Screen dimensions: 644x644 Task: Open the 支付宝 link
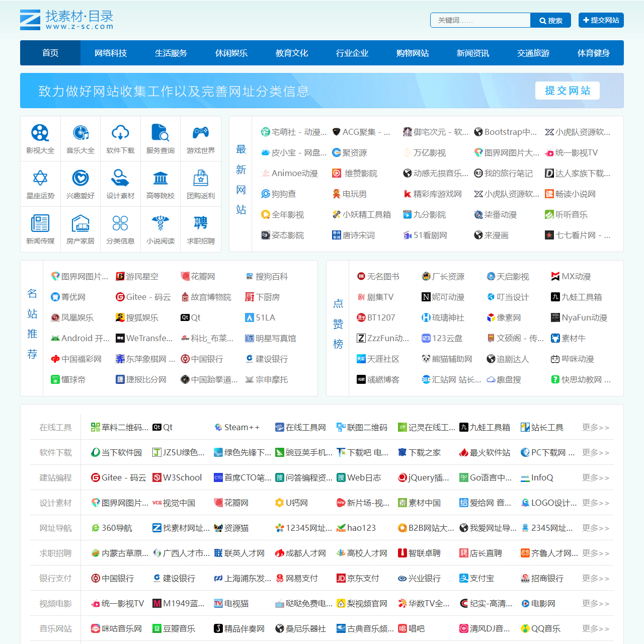pos(476,578)
